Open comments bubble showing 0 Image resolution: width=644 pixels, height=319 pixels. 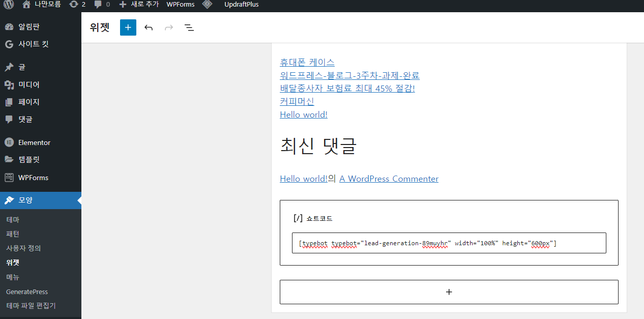click(102, 4)
